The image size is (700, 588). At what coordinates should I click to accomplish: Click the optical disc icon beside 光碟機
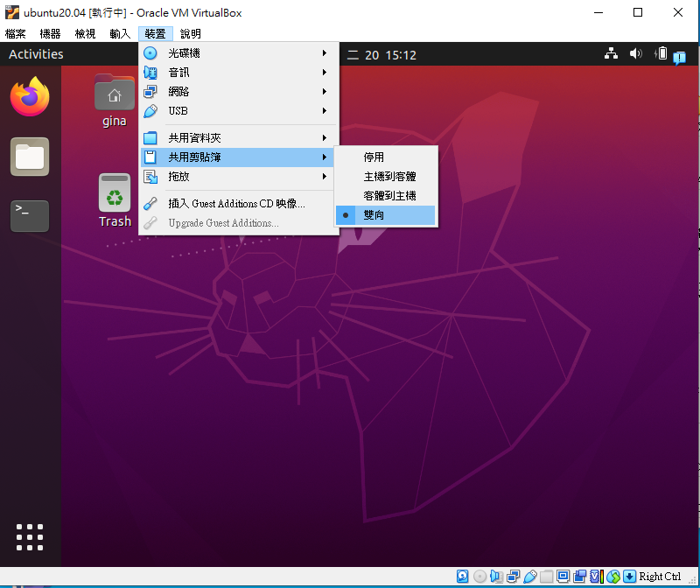[150, 53]
